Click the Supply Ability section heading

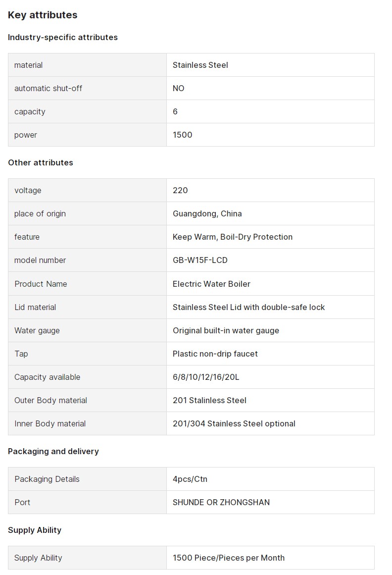tap(35, 530)
